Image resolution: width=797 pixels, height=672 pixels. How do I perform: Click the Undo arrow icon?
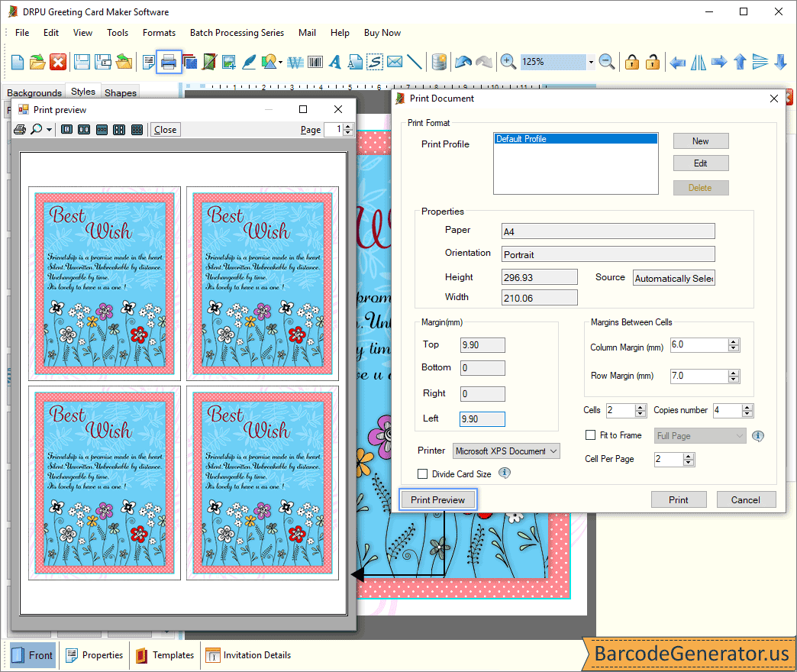tap(463, 62)
